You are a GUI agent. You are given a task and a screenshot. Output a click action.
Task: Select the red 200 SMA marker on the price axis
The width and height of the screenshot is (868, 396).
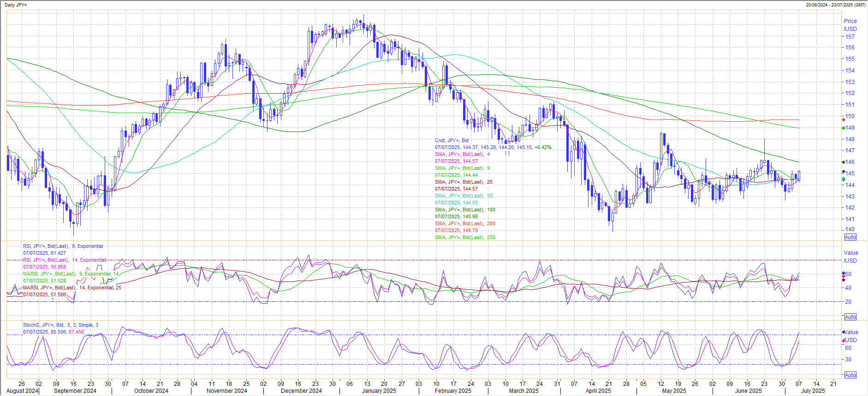coord(844,120)
